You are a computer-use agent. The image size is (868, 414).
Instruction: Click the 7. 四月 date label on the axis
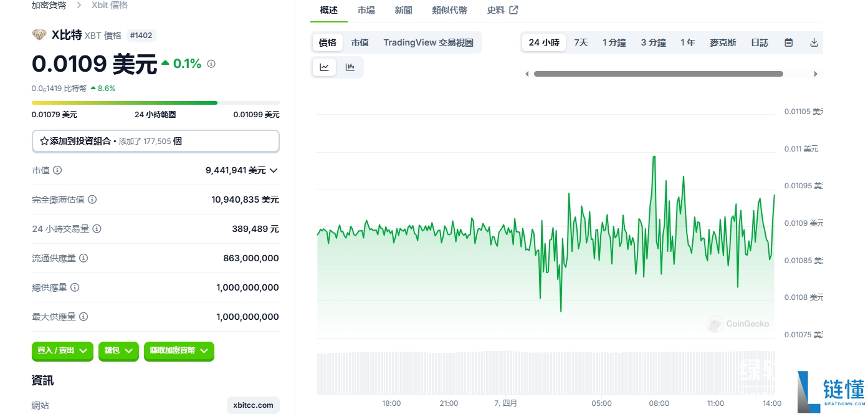coord(506,403)
